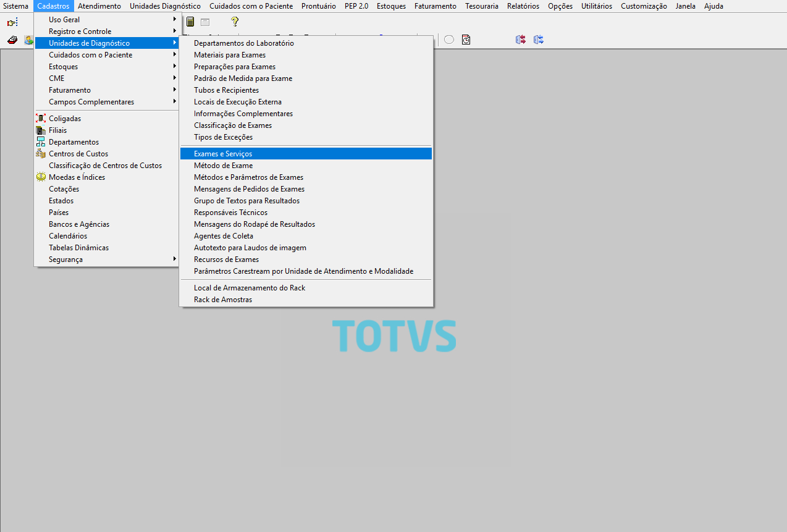Open the Janela menu
This screenshot has height=532, width=787.
(685, 6)
